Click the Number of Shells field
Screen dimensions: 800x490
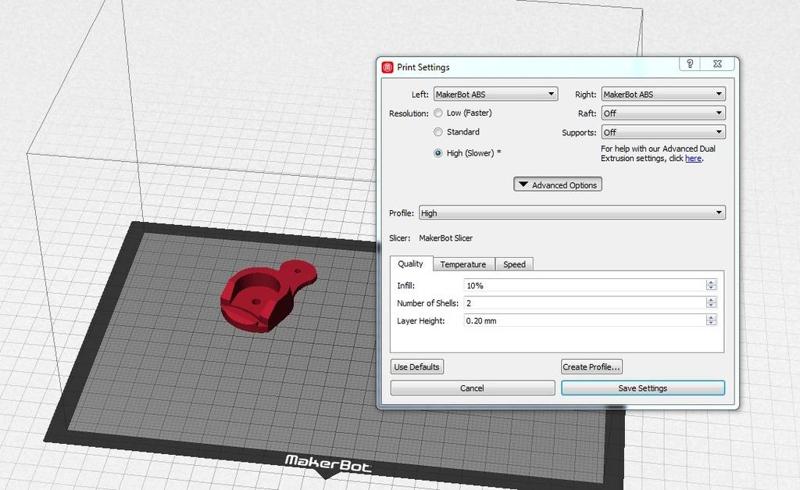585,303
